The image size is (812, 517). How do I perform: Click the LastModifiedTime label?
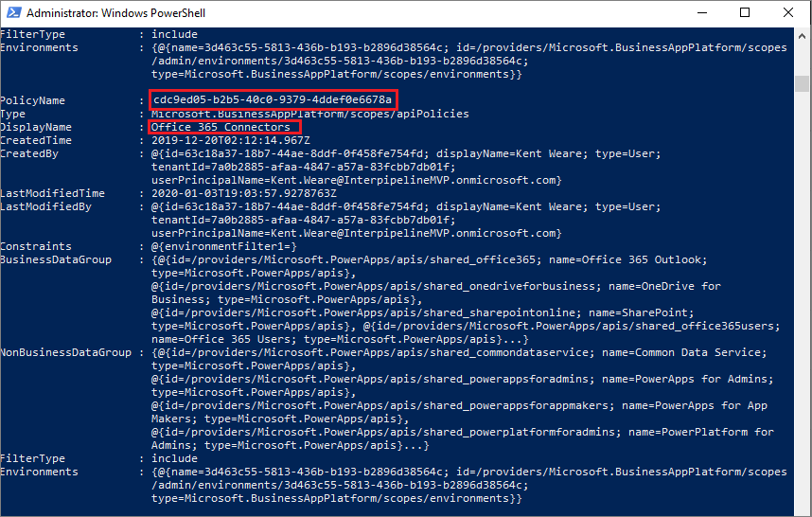point(52,193)
